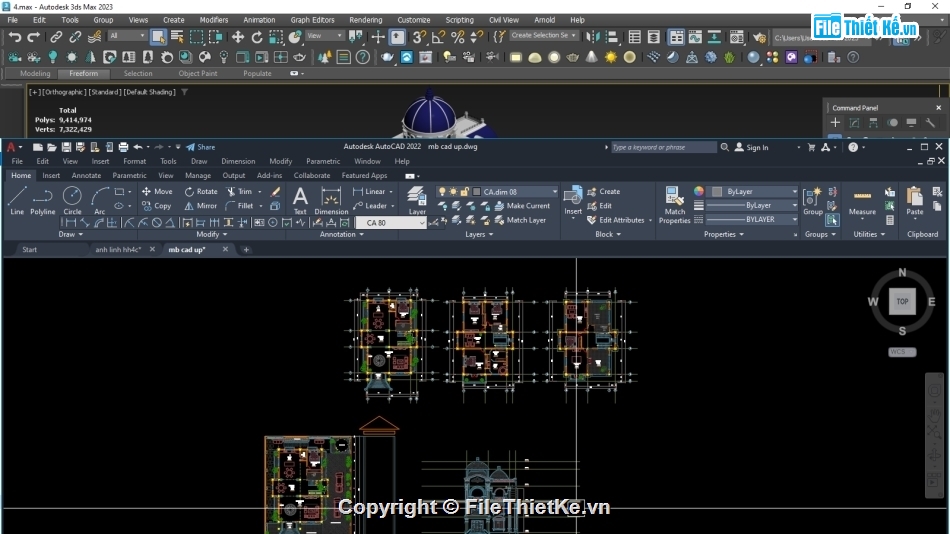Screen dimensions: 950x534
Task: Click Sign In in AutoCAD title bar
Action: click(751, 147)
